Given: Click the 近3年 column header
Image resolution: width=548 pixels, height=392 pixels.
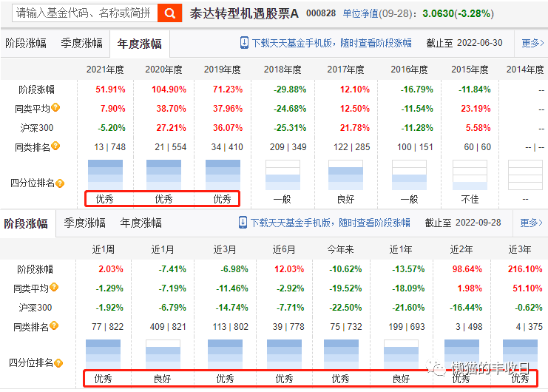Looking at the screenshot, I should (x=520, y=249).
